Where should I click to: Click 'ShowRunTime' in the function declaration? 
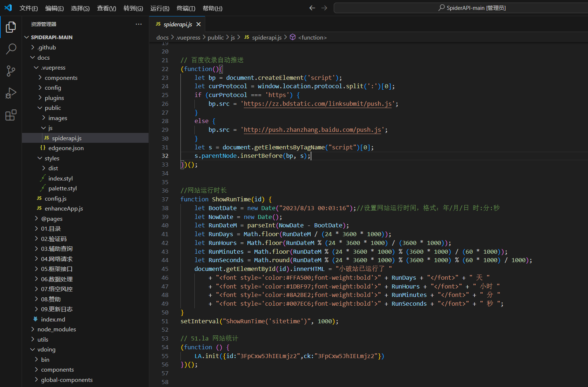pyautogui.click(x=231, y=199)
